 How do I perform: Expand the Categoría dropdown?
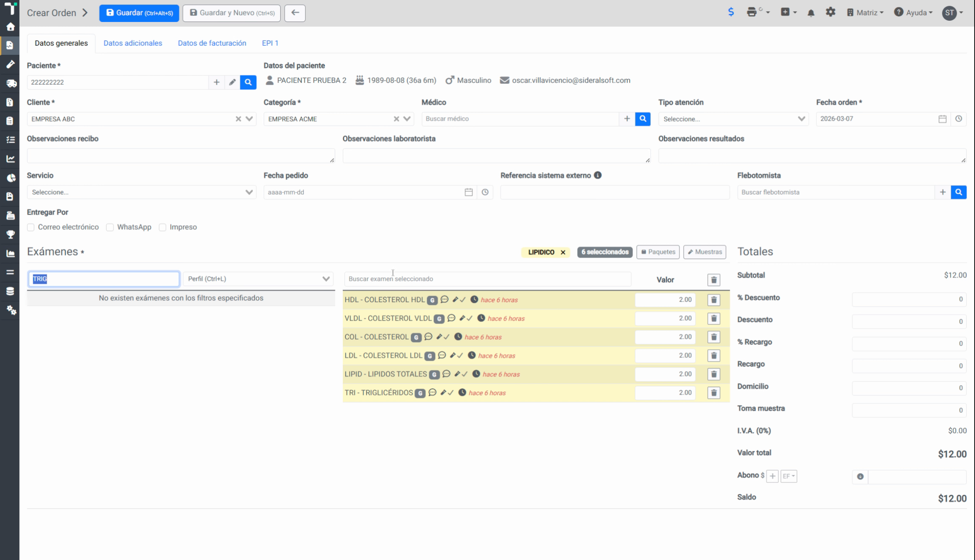pyautogui.click(x=407, y=119)
